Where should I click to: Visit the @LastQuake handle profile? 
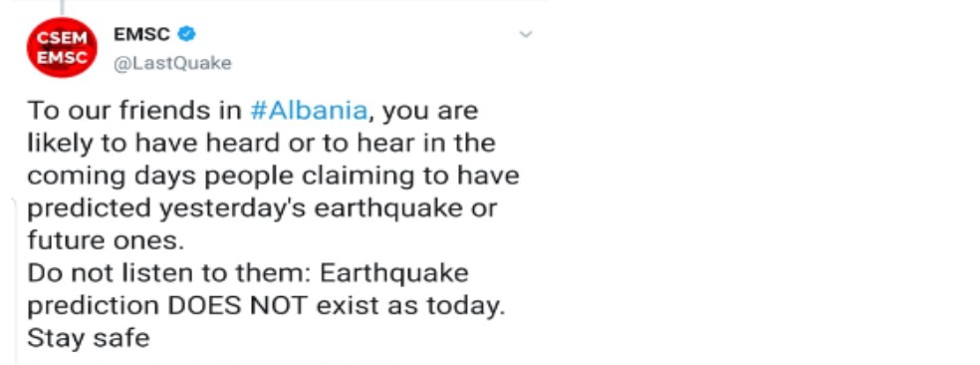click(172, 63)
